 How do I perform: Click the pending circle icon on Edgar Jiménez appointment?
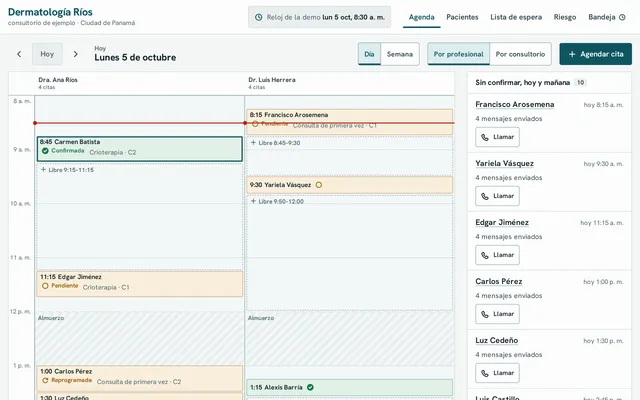tap(45, 286)
